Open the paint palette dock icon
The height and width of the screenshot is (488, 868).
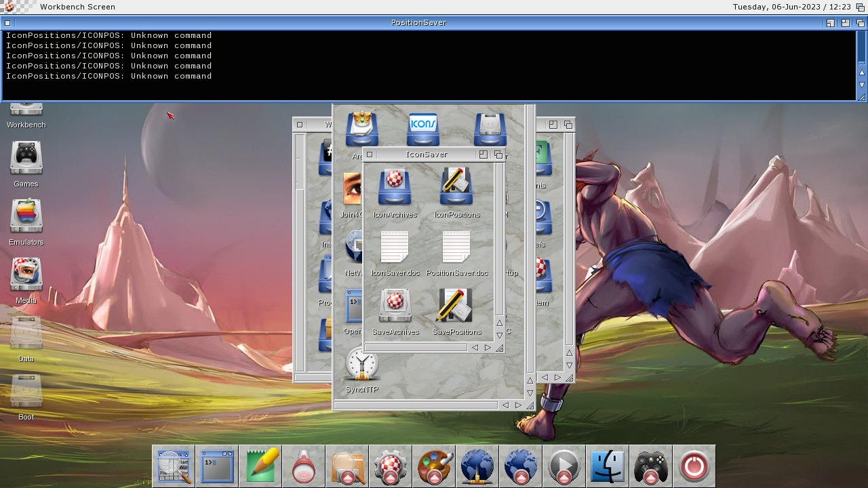434,466
